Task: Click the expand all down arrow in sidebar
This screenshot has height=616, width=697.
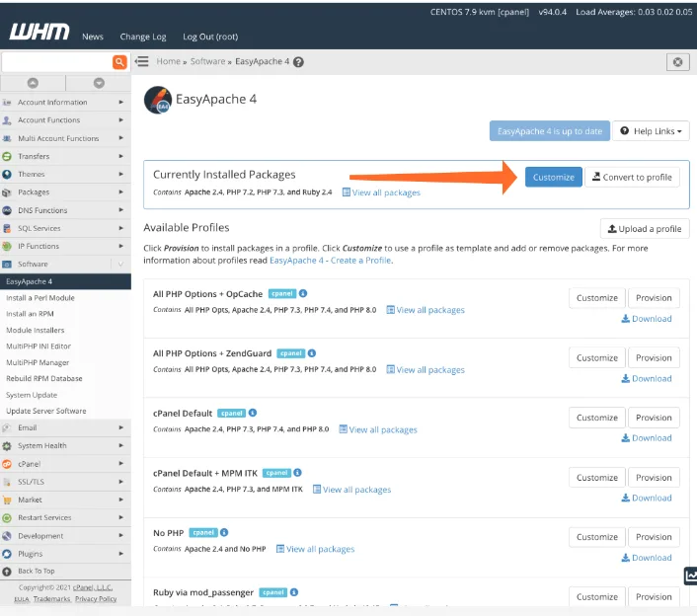Action: [x=99, y=84]
